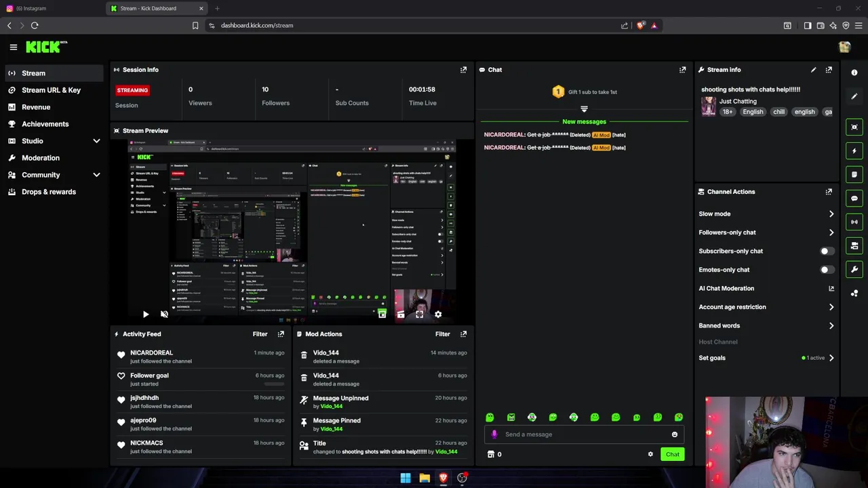Edit stream info with the pencil icon

(x=813, y=70)
